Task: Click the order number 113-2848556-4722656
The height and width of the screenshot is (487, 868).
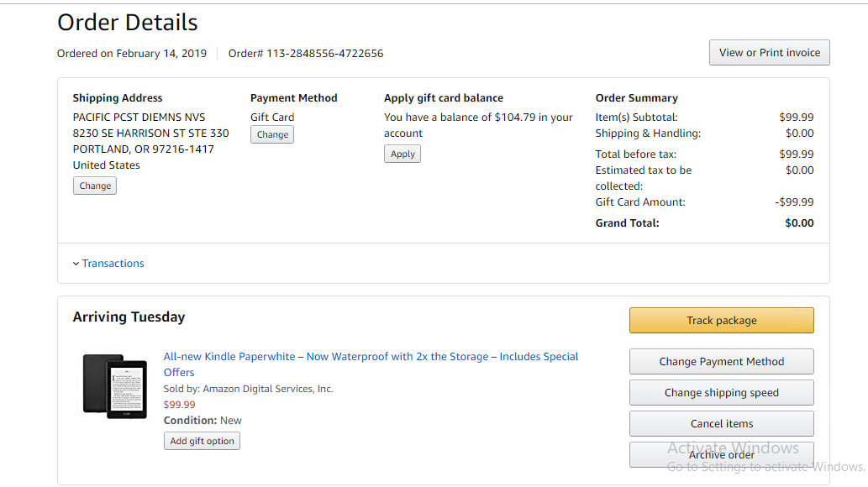Action: click(x=324, y=54)
